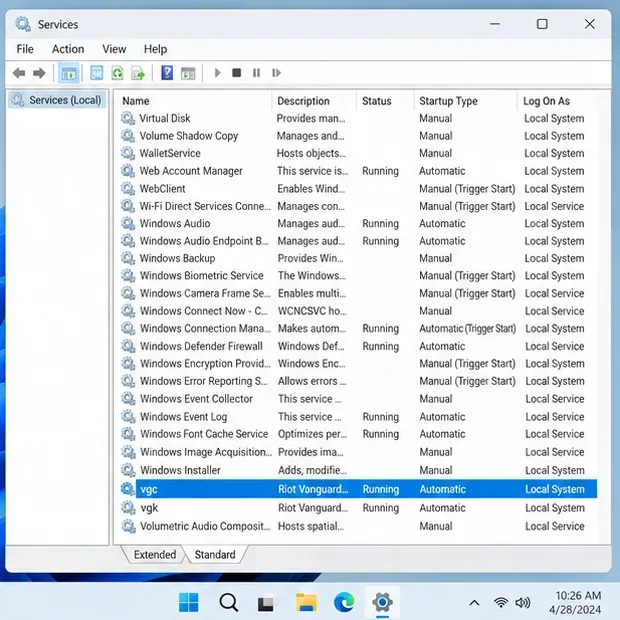Click the gear icon beside vgc

point(128,489)
